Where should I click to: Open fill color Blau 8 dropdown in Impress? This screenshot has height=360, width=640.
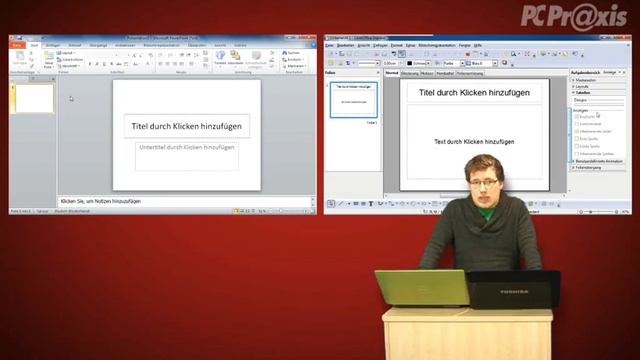pos(495,63)
